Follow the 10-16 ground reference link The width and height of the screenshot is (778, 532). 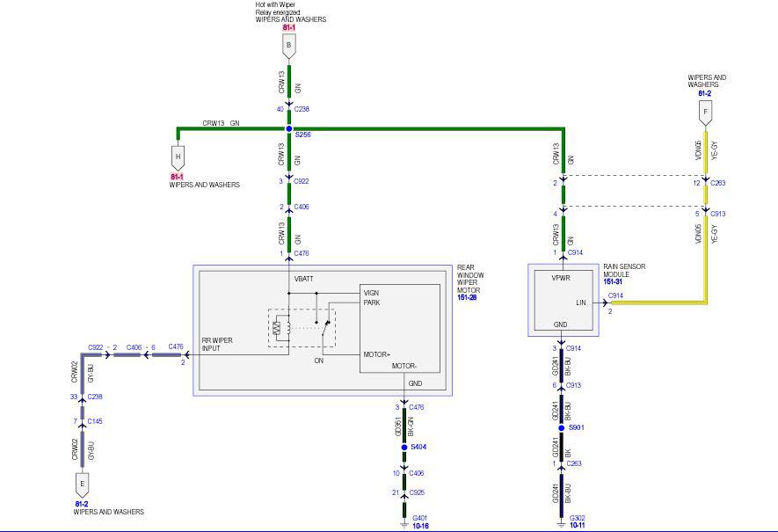420,526
